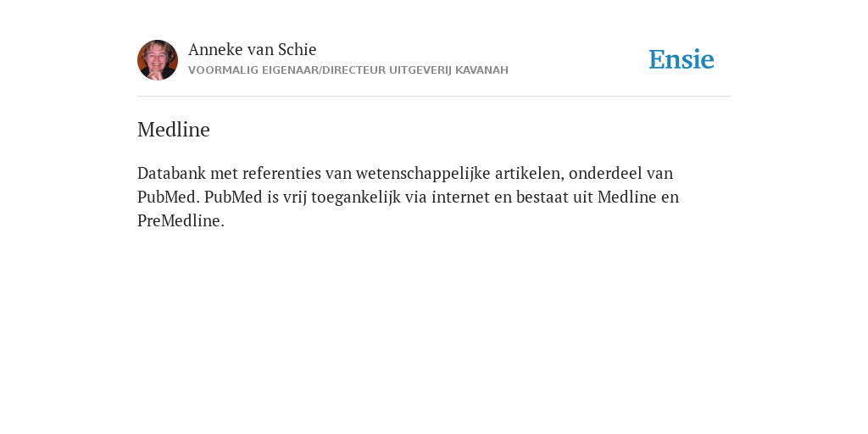This screenshot has height=434, width=868.
Task: Click Anneke van Schie's round profile photo
Action: [x=158, y=60]
